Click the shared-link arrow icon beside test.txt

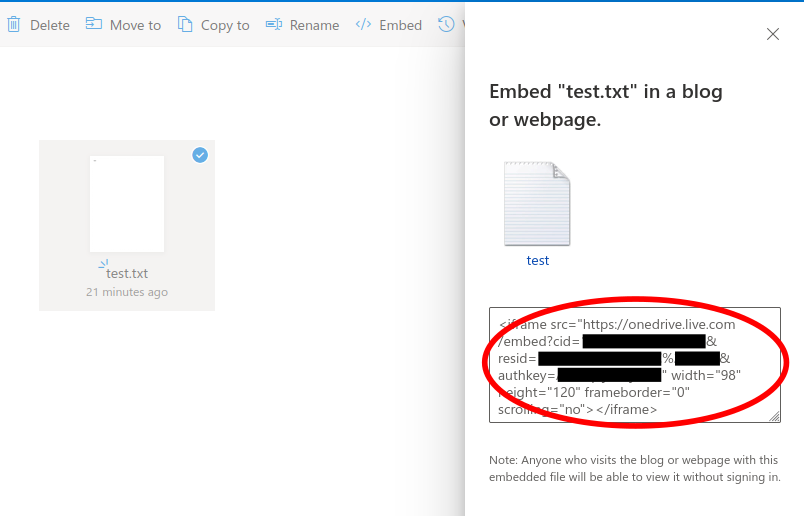pyautogui.click(x=103, y=264)
